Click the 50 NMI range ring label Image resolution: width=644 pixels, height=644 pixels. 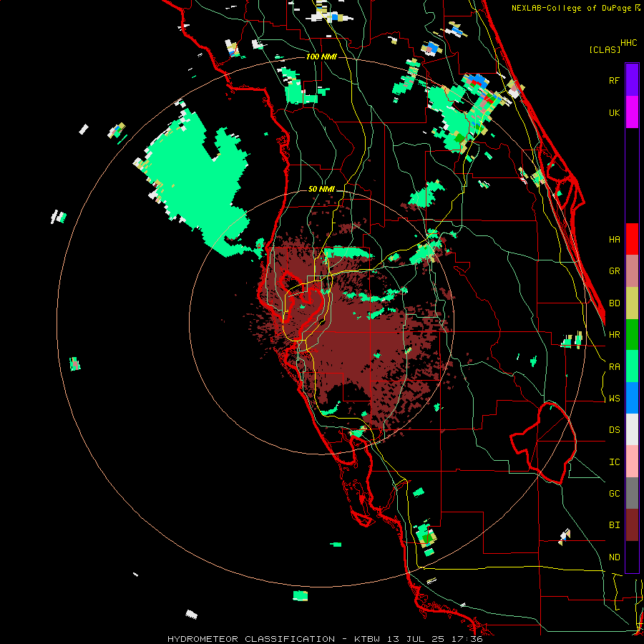click(321, 189)
